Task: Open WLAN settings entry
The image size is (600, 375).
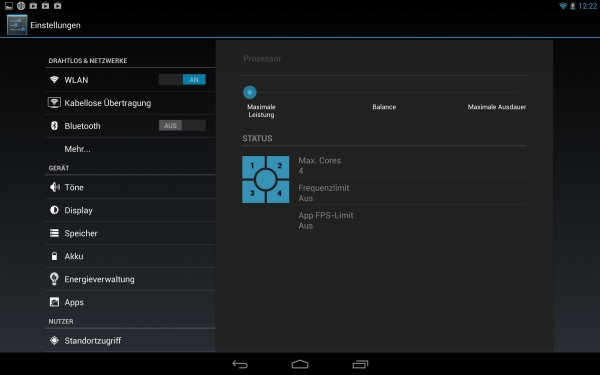Action: pos(130,80)
